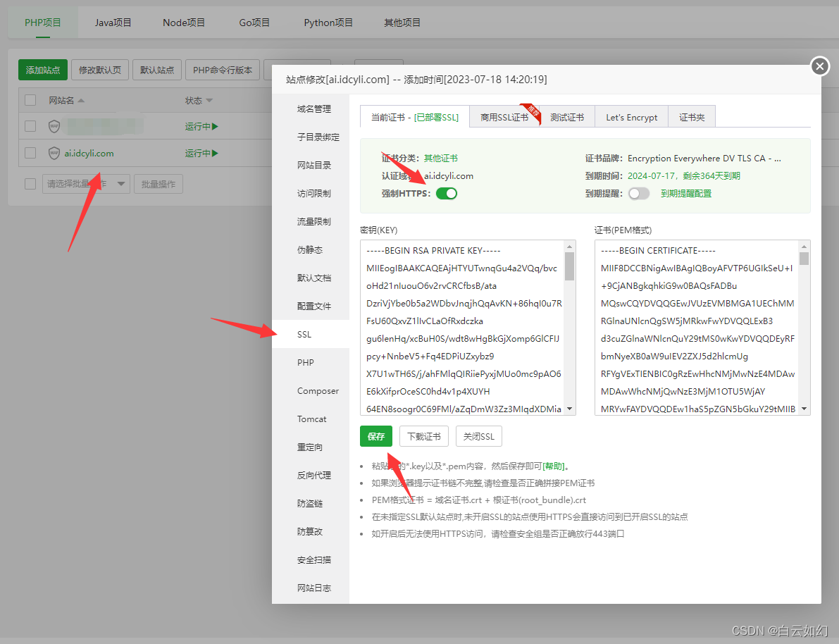Click the down arrow of the KEY textbox scrollbar

click(x=569, y=409)
